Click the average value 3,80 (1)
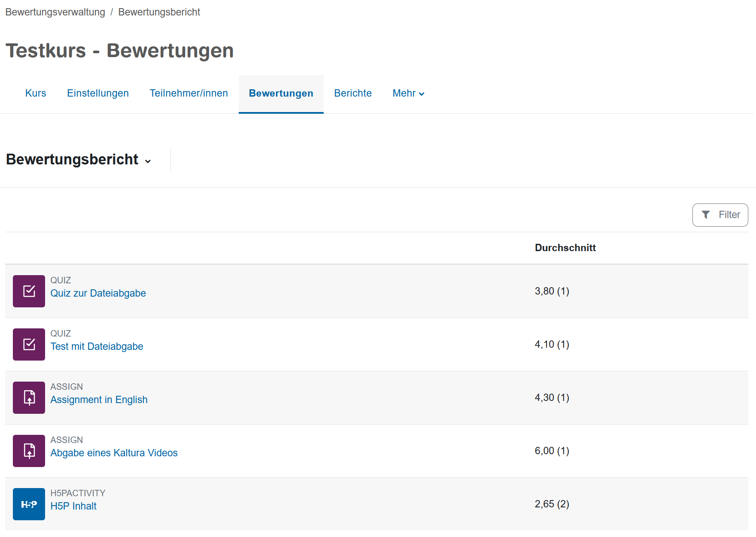Image resolution: width=756 pixels, height=537 pixels. tap(552, 291)
